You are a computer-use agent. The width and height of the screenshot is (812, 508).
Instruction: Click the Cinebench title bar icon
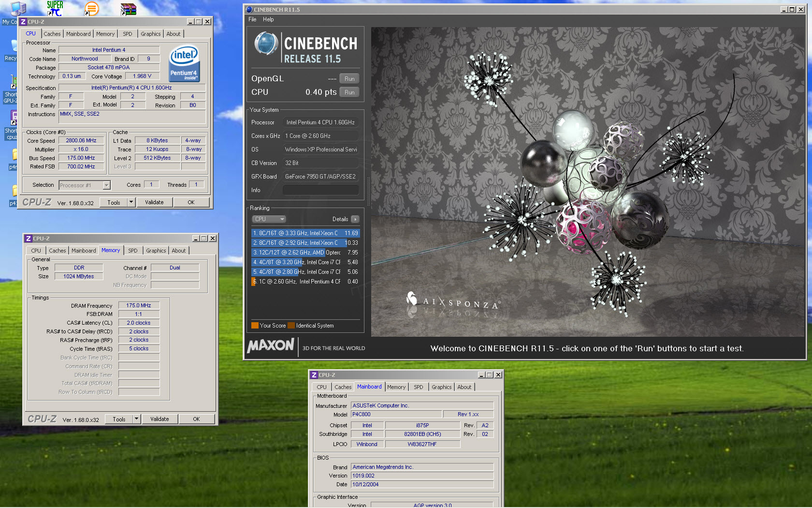coord(249,9)
